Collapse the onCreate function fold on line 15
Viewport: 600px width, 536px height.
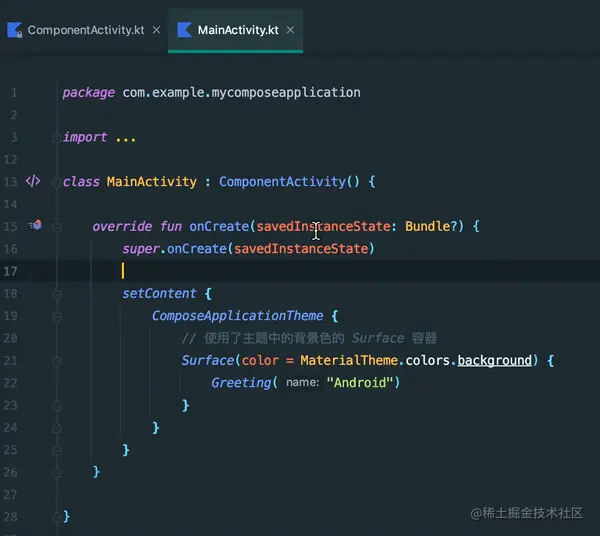click(57, 228)
